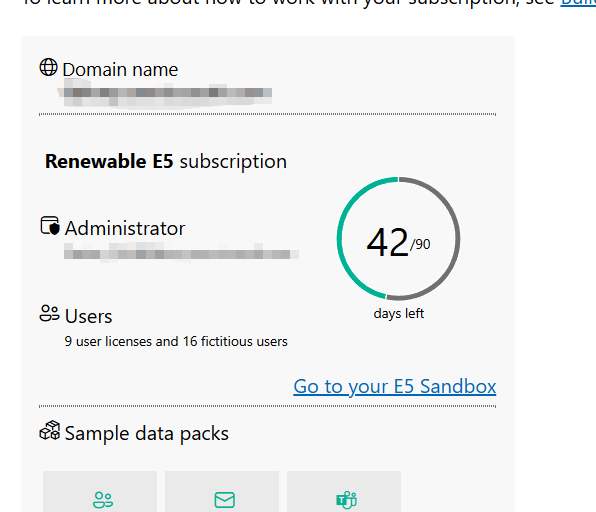Screen dimensions: 596x512
Task: Follow the link at the top right
Action: (x=578, y=3)
